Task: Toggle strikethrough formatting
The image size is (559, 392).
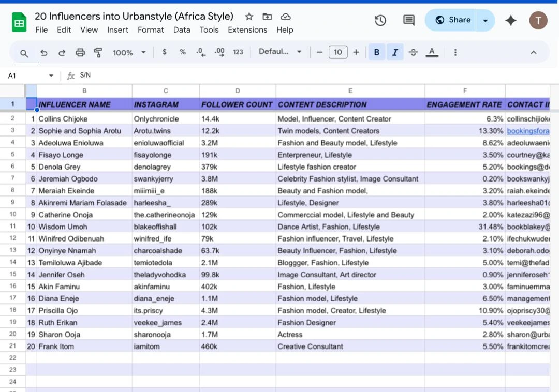Action: (413, 52)
